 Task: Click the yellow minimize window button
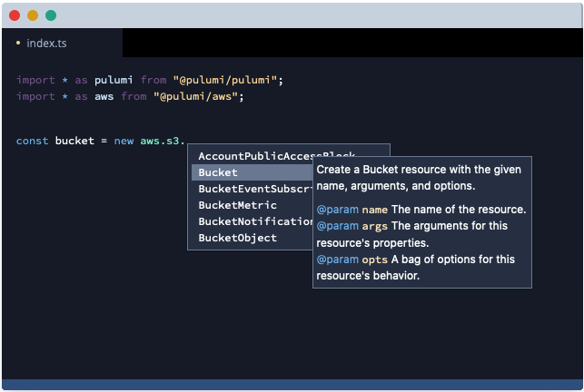(x=33, y=15)
